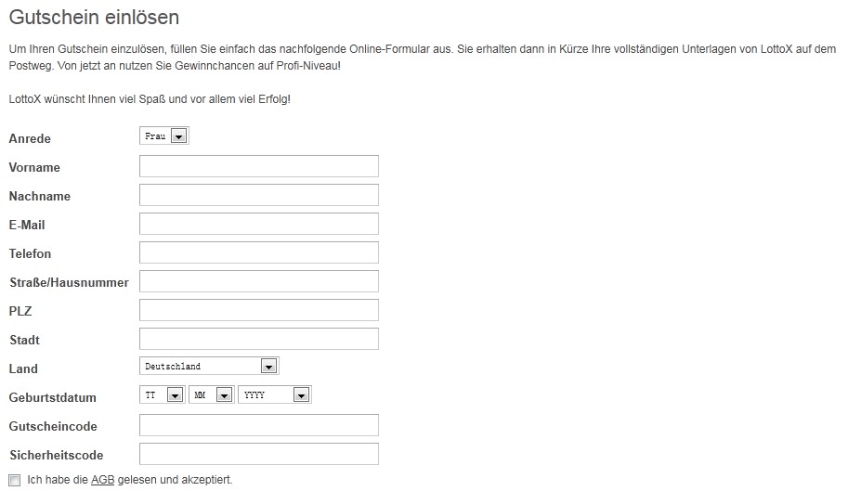This screenshot has height=504, width=848.
Task: Click the Gutscheincode input field
Action: pyautogui.click(x=259, y=425)
